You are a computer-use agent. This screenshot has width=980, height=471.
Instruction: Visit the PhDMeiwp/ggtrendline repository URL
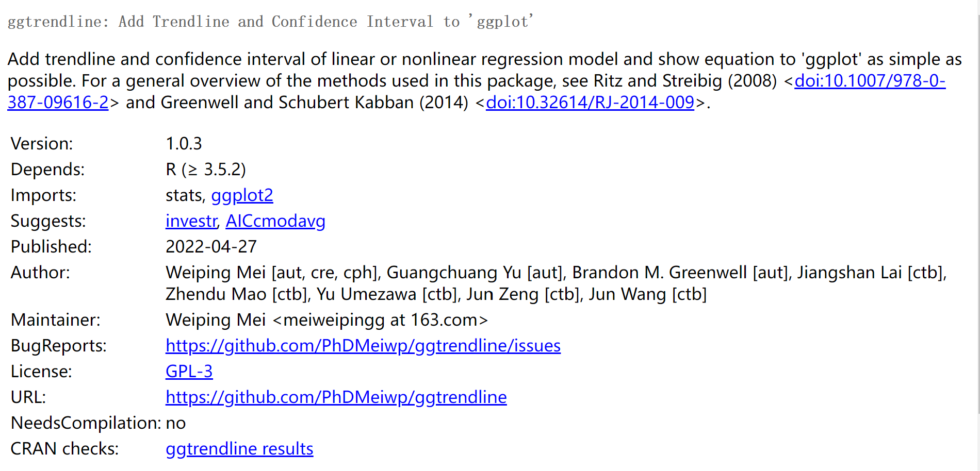[x=336, y=397]
